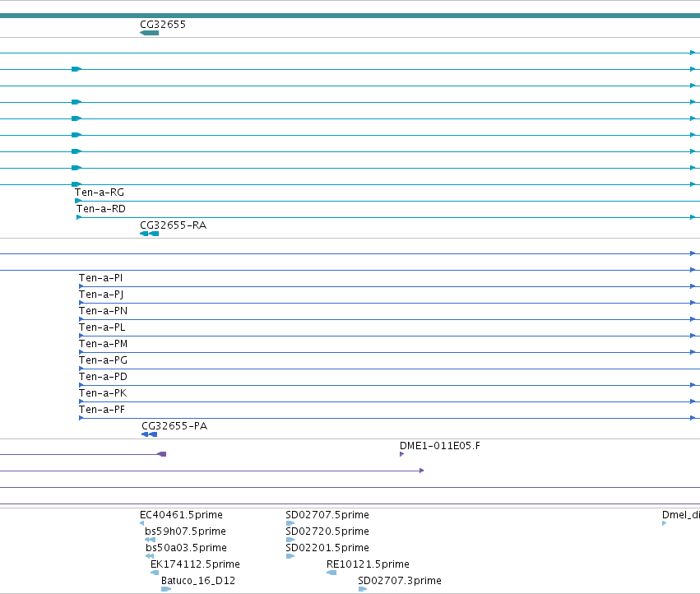700x594 pixels.
Task: Select RE10121.5prime EST label
Action: [368, 564]
